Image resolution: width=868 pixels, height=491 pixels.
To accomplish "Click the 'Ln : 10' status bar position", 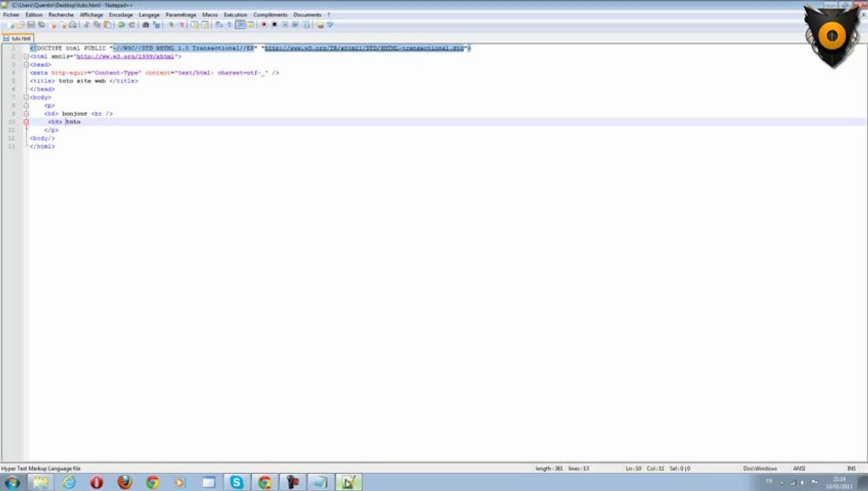I will tap(633, 468).
